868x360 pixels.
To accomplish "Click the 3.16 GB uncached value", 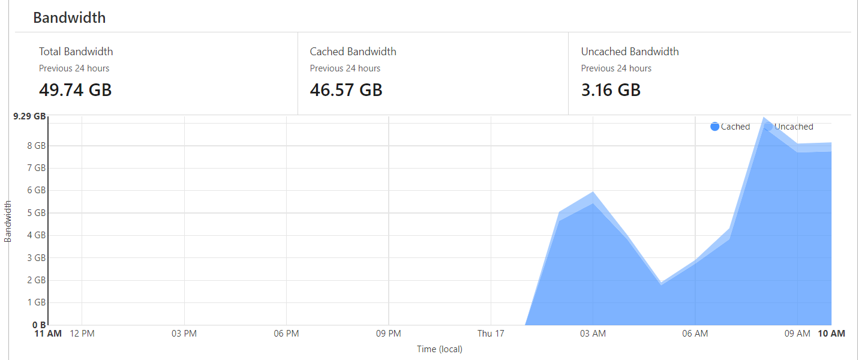I will tap(611, 90).
